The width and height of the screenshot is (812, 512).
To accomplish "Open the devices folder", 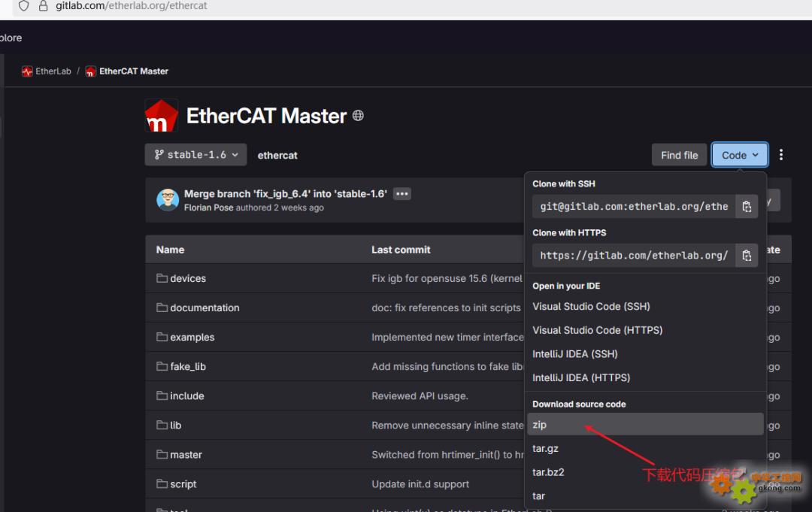I will point(188,278).
